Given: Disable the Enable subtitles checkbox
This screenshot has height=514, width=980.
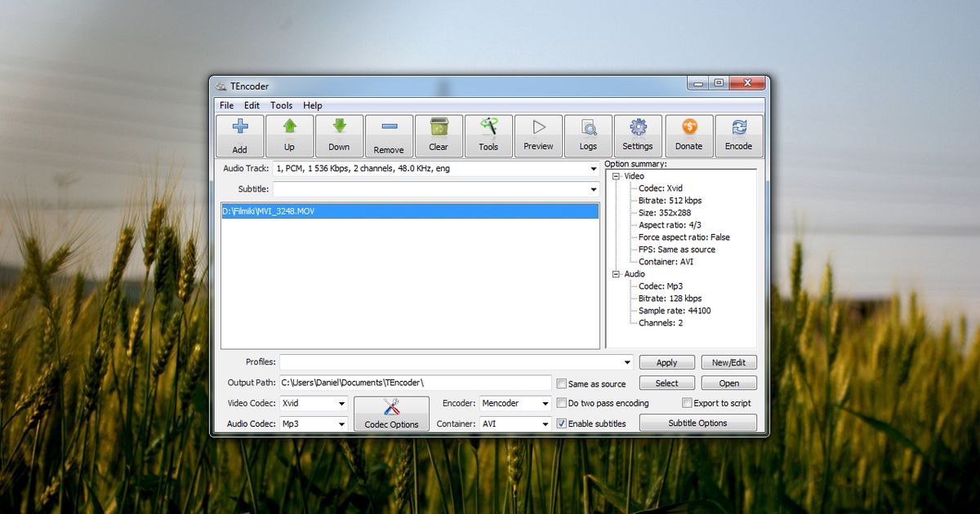Looking at the screenshot, I should point(562,423).
